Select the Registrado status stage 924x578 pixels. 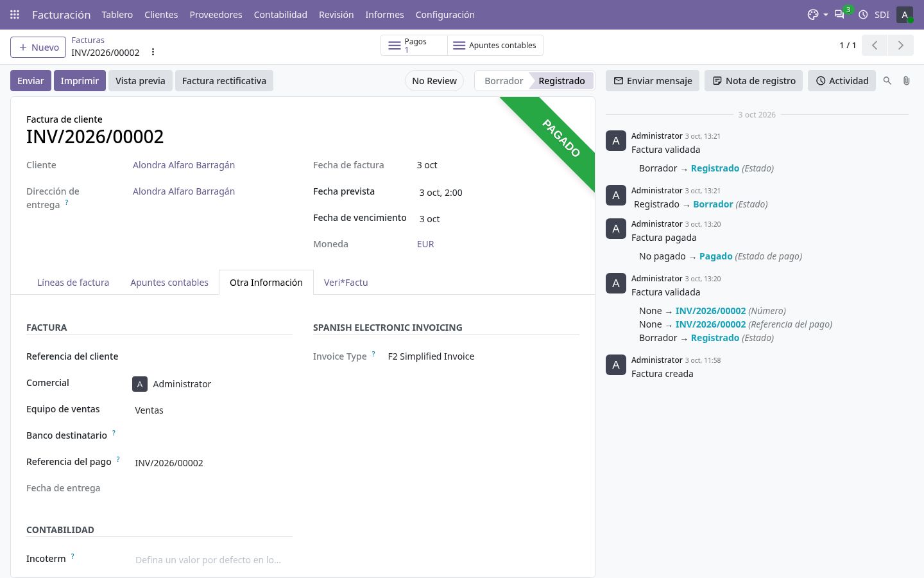coord(561,81)
